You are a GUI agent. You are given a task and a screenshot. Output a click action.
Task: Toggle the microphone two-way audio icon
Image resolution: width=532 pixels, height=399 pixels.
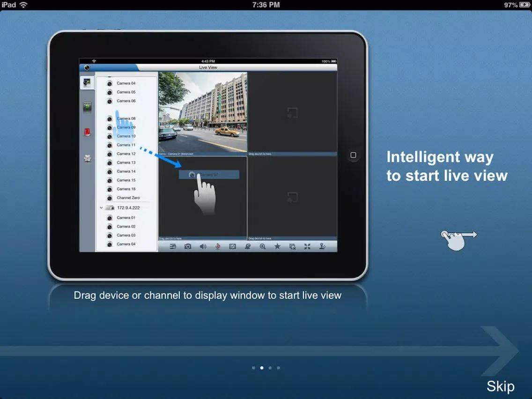click(x=218, y=247)
